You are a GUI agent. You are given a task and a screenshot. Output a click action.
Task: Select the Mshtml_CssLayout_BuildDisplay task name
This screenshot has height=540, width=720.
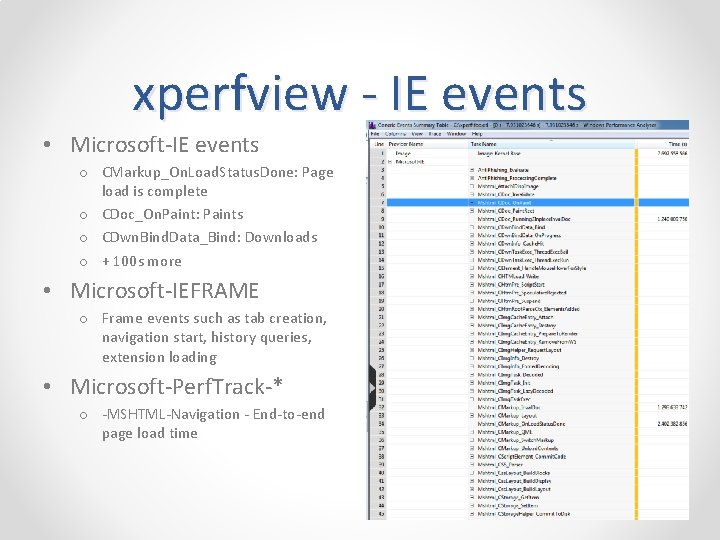514,481
